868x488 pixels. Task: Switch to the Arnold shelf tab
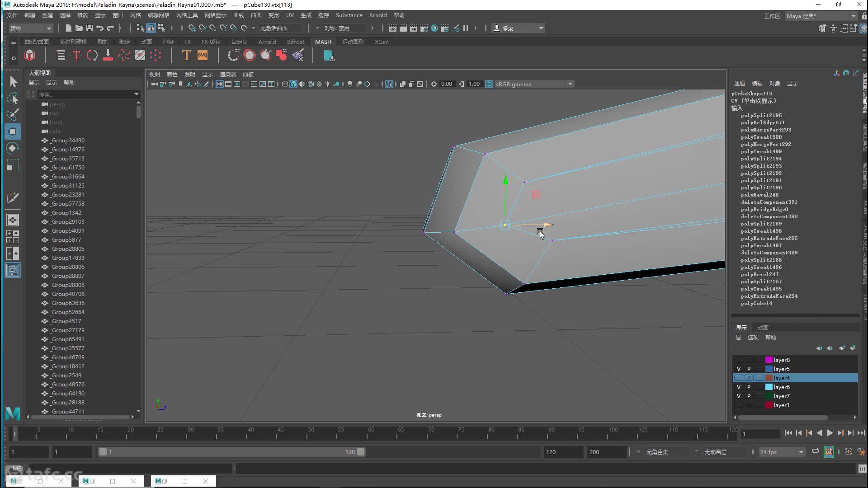click(267, 42)
